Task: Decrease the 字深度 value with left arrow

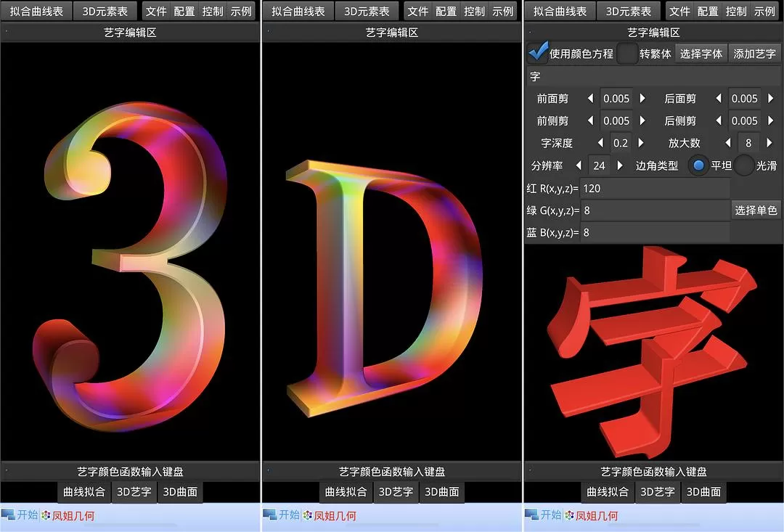Action: point(600,143)
